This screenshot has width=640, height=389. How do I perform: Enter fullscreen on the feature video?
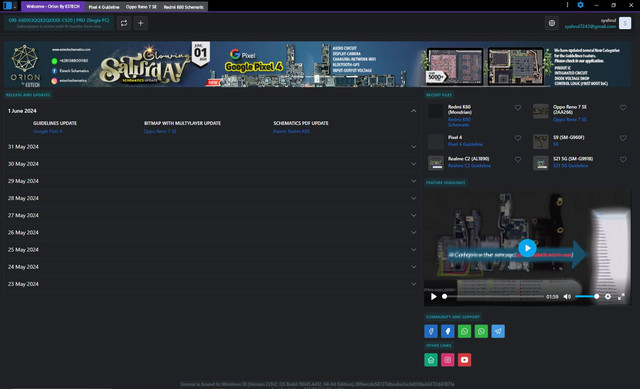(x=621, y=297)
